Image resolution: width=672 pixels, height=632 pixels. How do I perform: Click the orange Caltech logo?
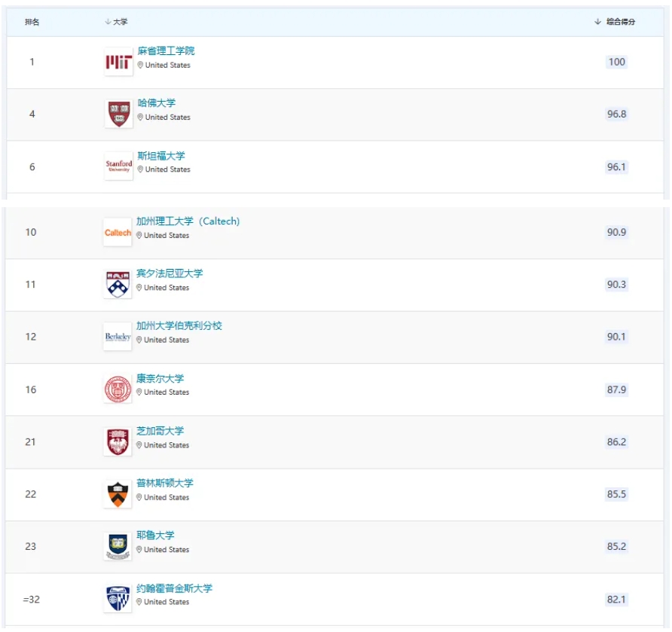pyautogui.click(x=118, y=233)
